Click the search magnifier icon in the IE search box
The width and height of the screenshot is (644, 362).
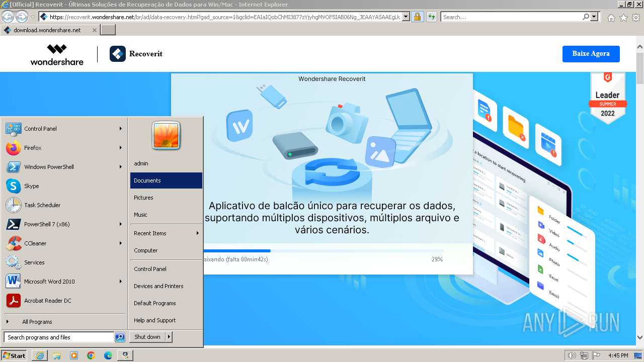point(586,17)
